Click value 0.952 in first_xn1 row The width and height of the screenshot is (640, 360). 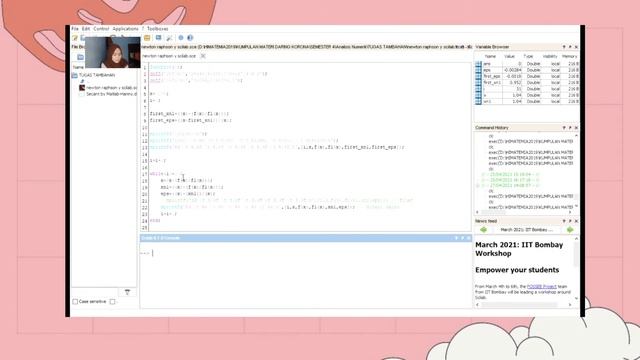tap(516, 82)
